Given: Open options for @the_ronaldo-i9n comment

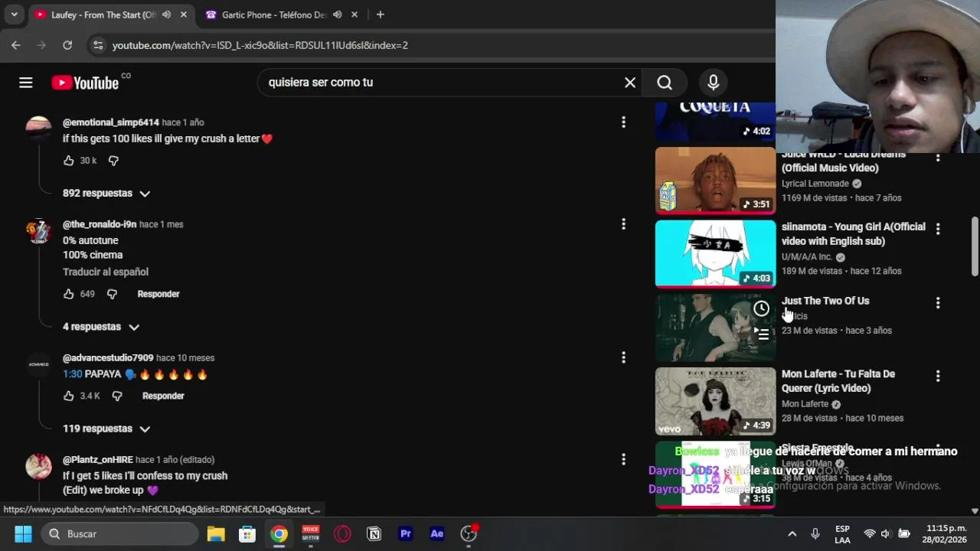Looking at the screenshot, I should tap(623, 224).
